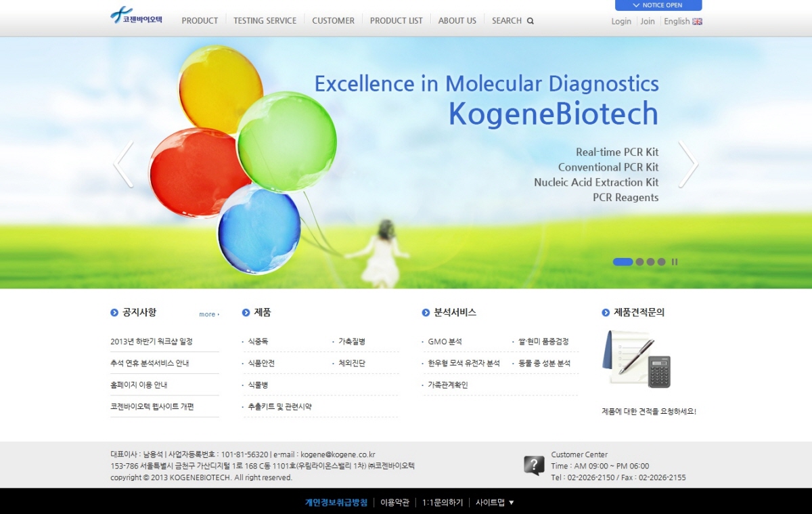The width and height of the screenshot is (812, 514).
Task: Open the TESTING SERVICE menu
Action: [265, 21]
